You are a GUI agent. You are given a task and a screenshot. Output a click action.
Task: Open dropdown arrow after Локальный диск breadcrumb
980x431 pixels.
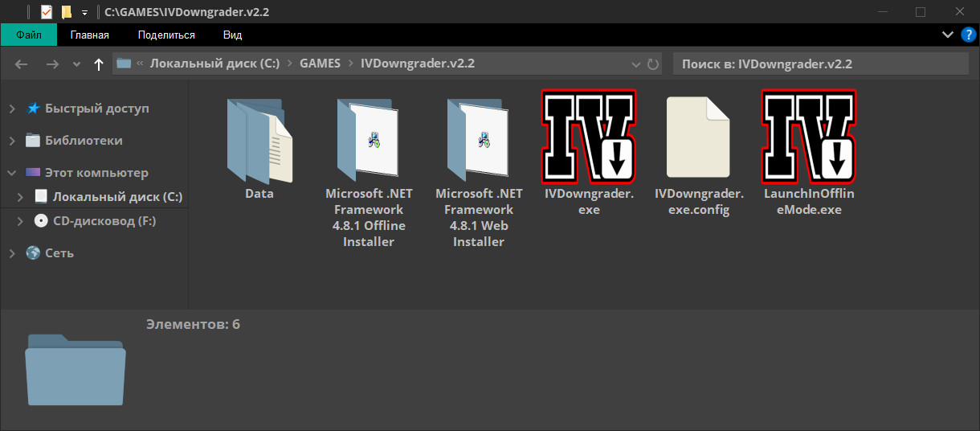(289, 64)
